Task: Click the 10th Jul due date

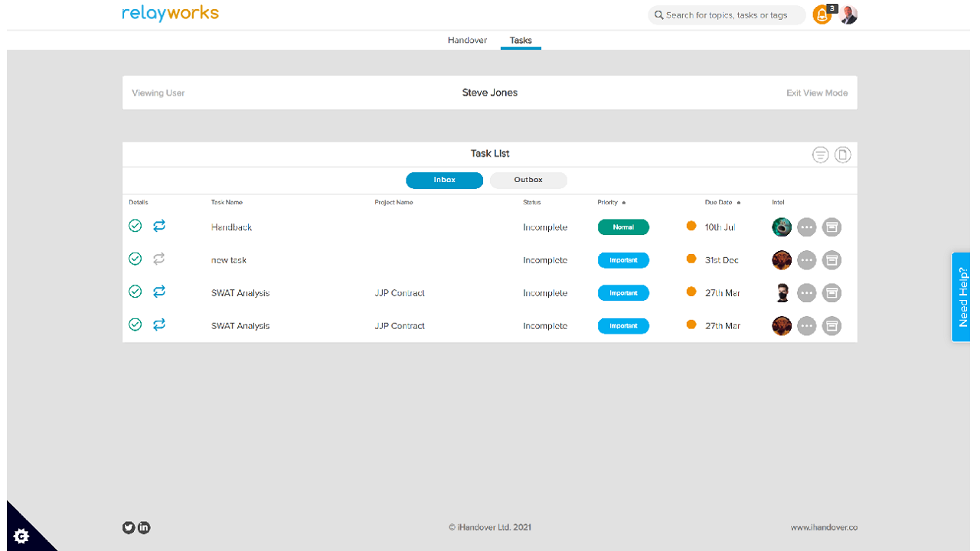Action: point(720,227)
